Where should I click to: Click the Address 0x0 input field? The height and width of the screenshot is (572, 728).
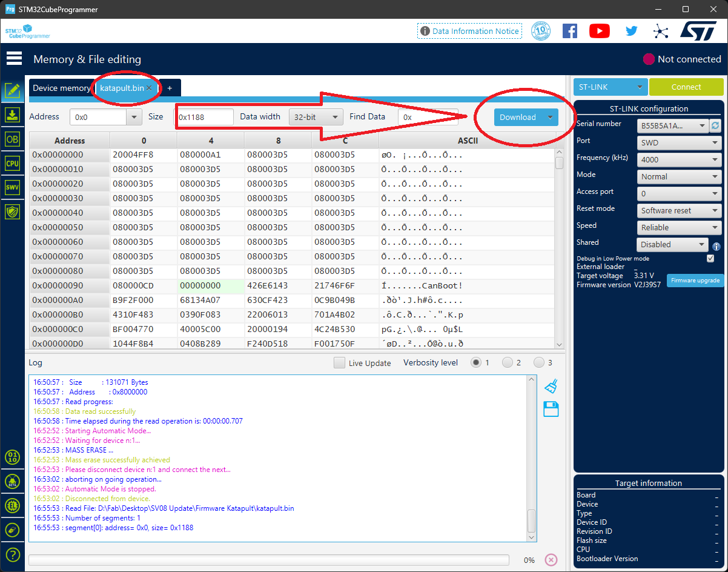pos(98,117)
